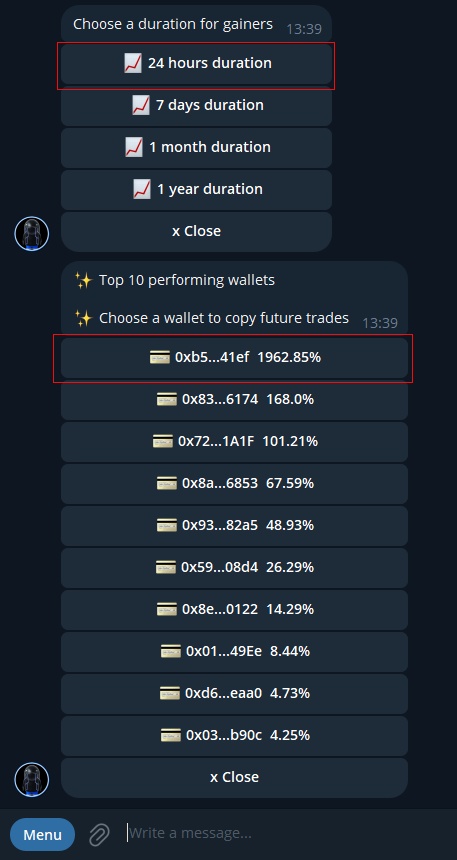The height and width of the screenshot is (860, 457).
Task: Select 24 hours duration
Action: tap(196, 64)
